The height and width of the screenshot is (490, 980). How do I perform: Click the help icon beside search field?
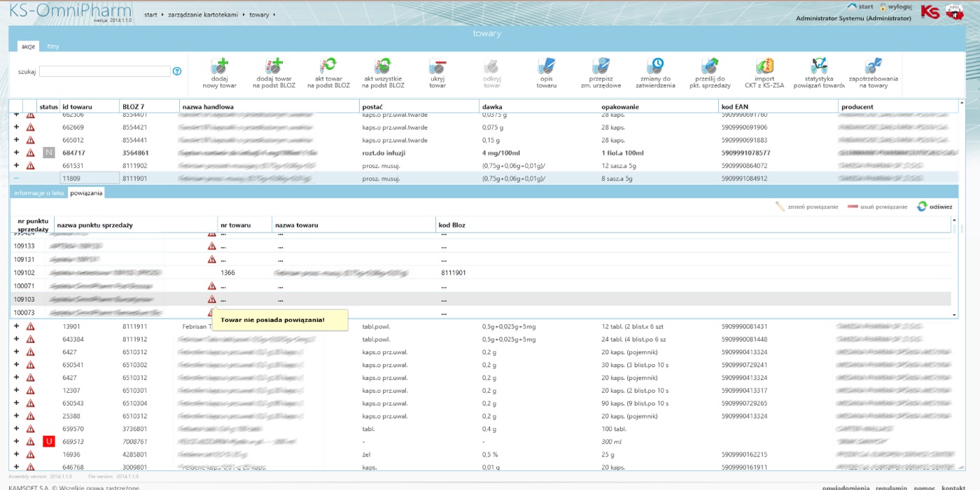tap(177, 71)
